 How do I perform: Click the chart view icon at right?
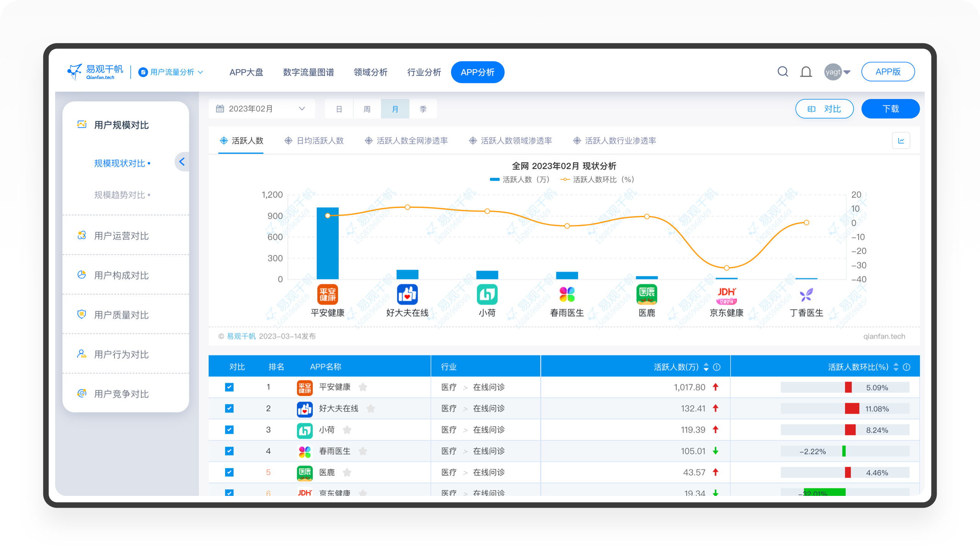[x=901, y=140]
